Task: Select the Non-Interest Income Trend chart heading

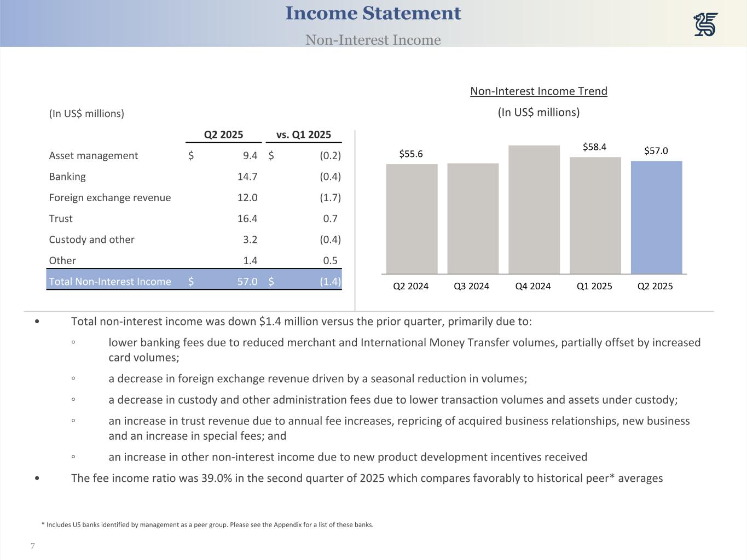Action: 538,91
